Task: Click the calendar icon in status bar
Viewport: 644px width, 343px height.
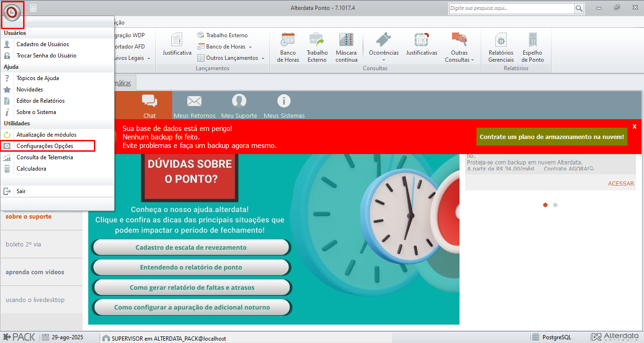Action: (x=45, y=337)
